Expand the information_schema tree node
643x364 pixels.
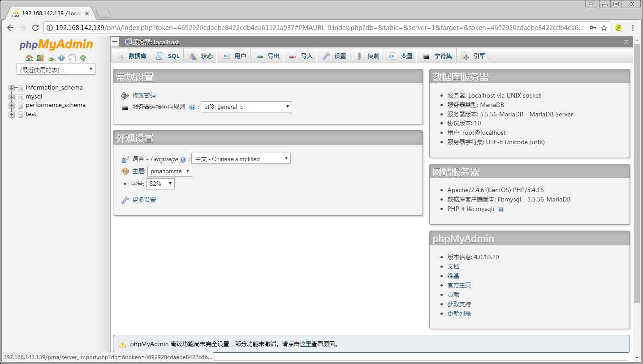coord(12,88)
